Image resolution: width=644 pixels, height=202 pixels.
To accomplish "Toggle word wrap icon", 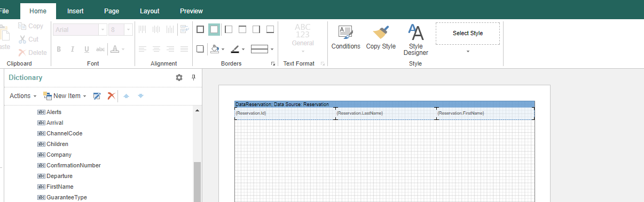I will coord(184,29).
